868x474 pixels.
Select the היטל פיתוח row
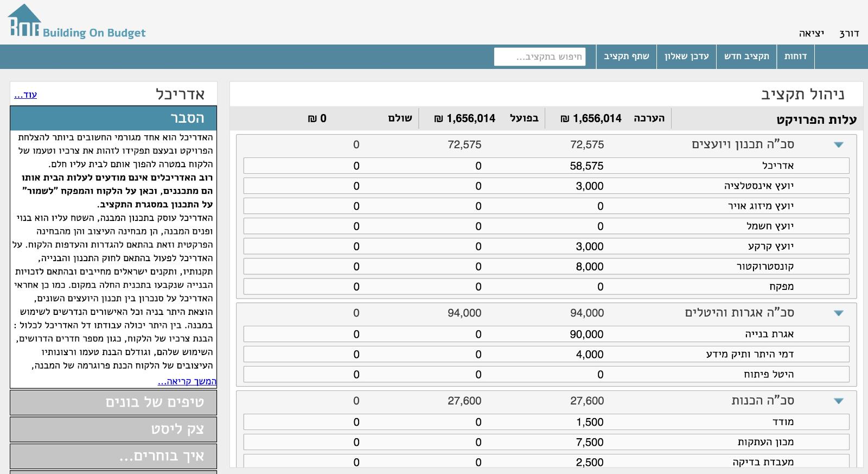coord(546,374)
